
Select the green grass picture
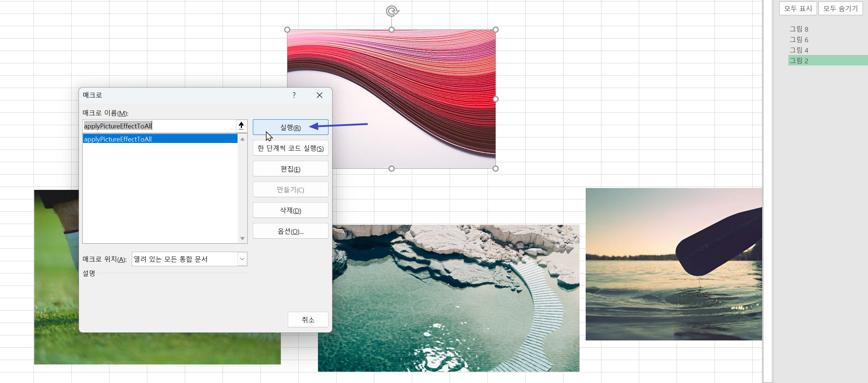coord(157,348)
